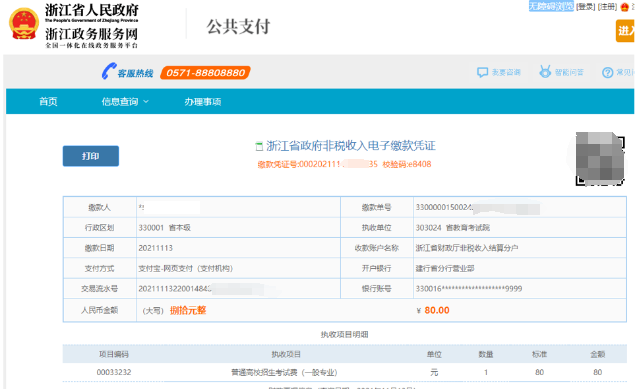The image size is (637, 389).
Task: Click the 无障碍浏览 link
Action: [551, 6]
